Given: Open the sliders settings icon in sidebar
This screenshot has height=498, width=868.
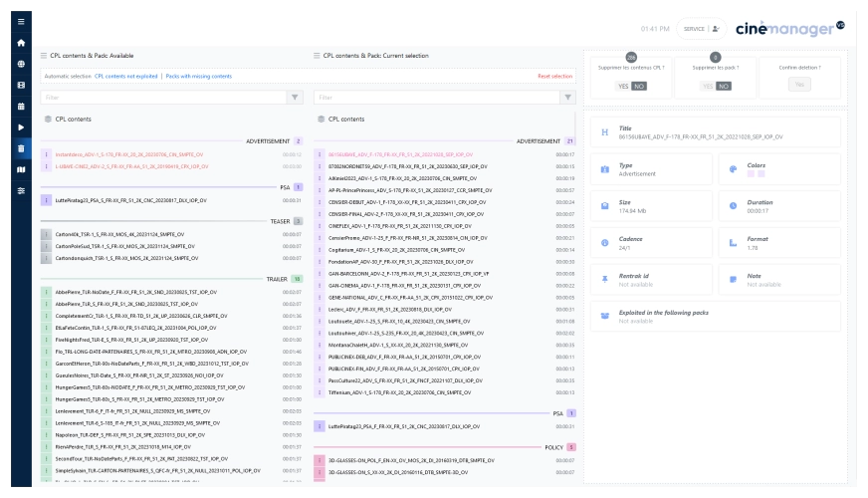Looking at the screenshot, I should (20, 190).
